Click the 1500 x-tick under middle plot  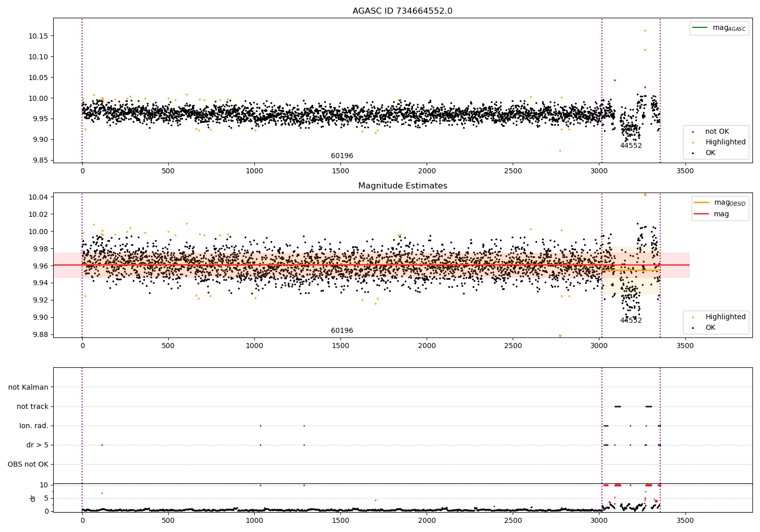340,346
